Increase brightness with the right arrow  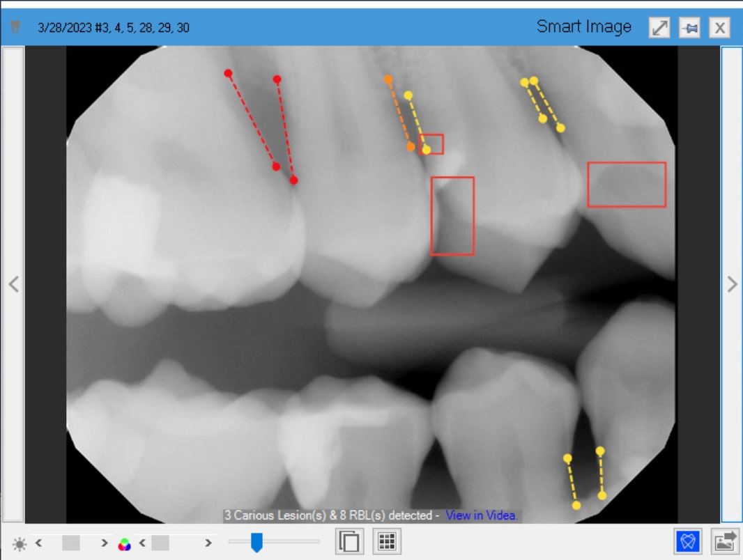pyautogui.click(x=105, y=543)
